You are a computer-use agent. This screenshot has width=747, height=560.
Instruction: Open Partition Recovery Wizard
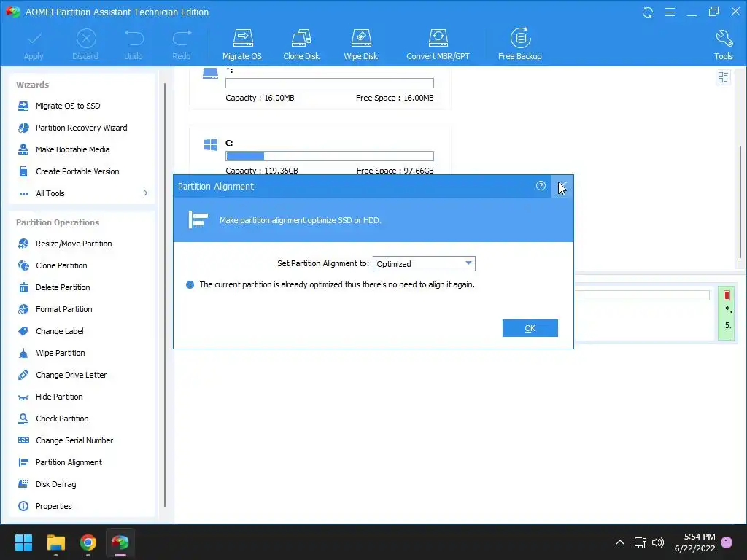81,128
